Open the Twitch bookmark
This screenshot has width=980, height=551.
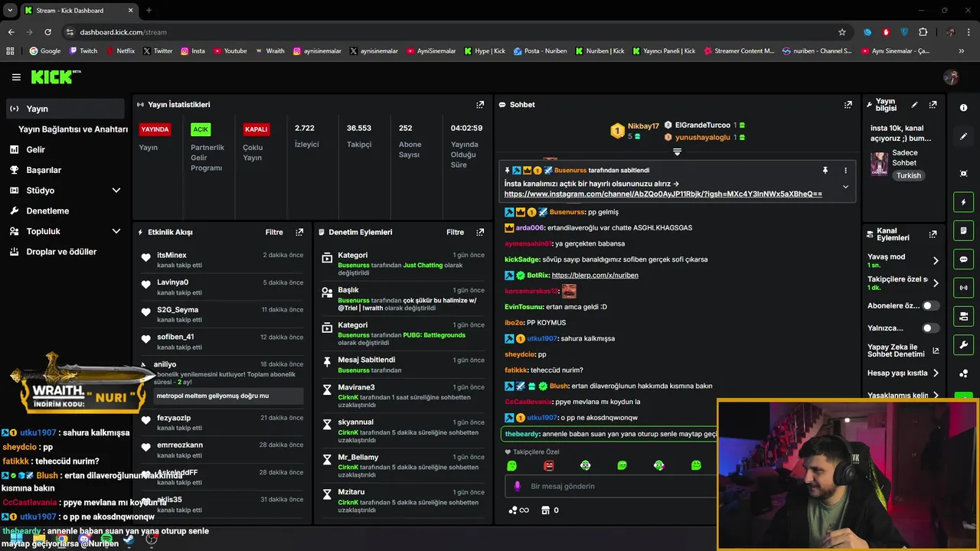click(x=83, y=51)
